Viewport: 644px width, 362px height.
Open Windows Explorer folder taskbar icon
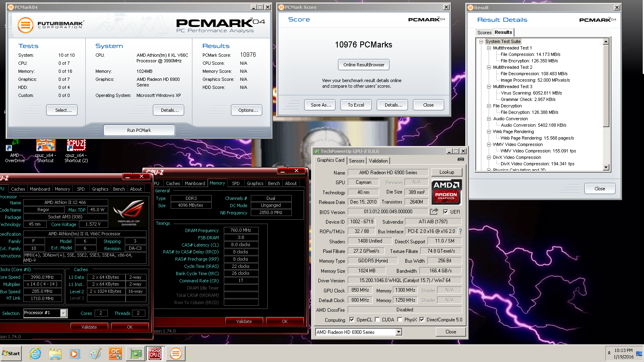55,354
